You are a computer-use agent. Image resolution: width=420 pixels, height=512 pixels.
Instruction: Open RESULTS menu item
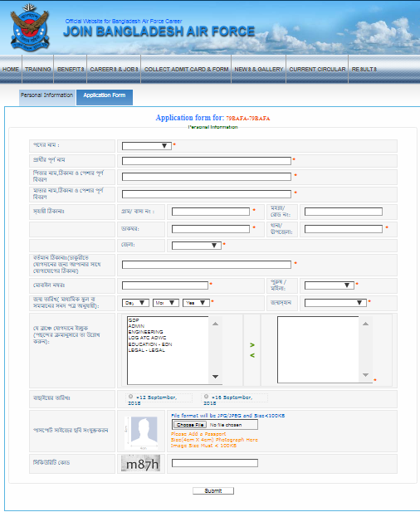[x=364, y=69]
